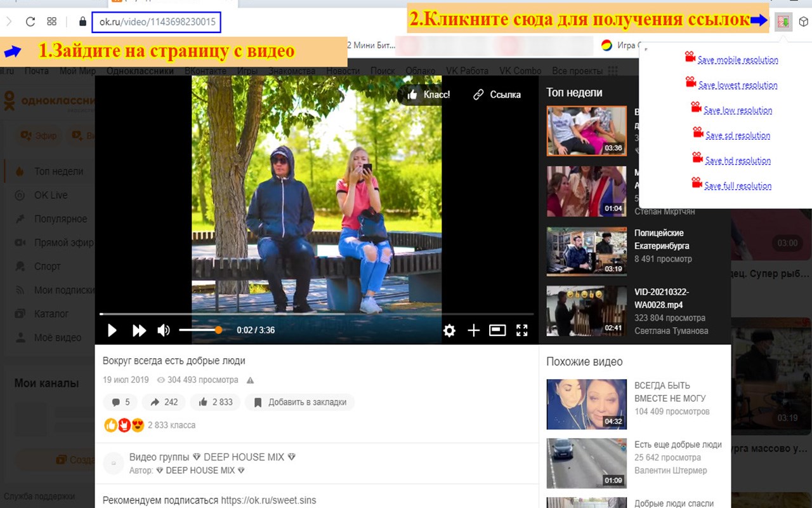Reload the browser page

coord(30,22)
